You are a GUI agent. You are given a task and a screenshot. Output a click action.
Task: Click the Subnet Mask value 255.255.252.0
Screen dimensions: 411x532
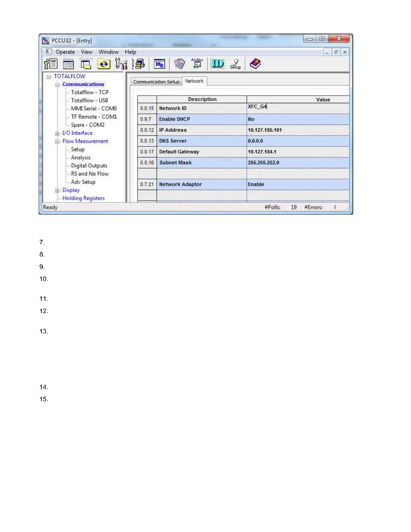[x=298, y=163]
